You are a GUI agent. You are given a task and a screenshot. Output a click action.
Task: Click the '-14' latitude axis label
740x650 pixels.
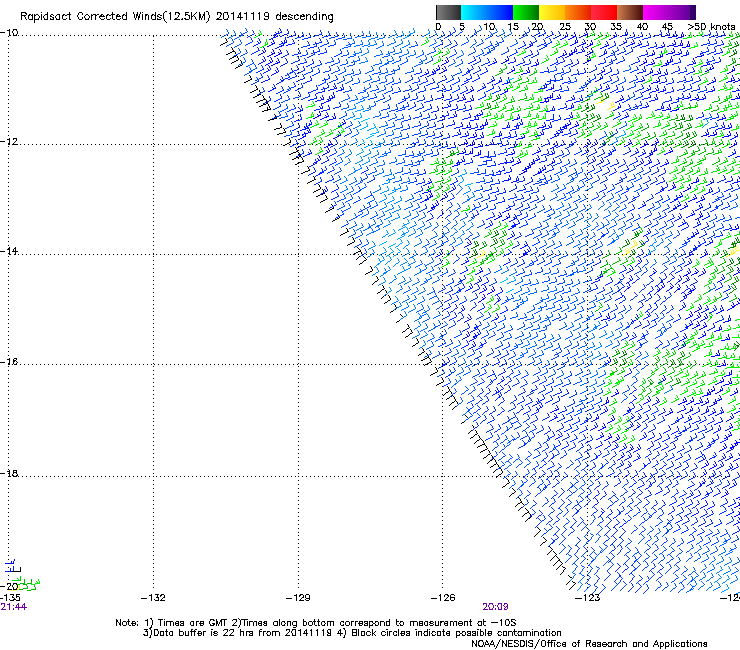[x=9, y=251]
